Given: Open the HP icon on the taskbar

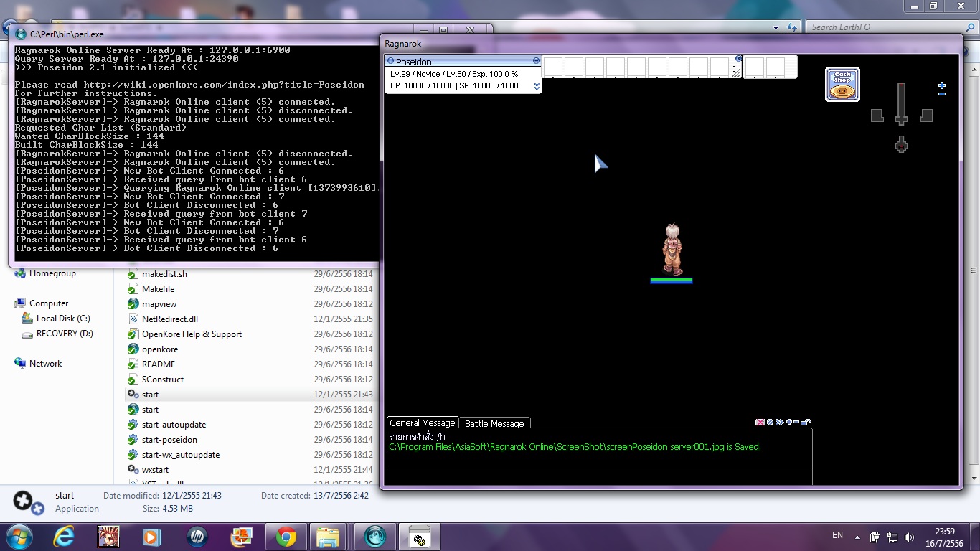Looking at the screenshot, I should pyautogui.click(x=197, y=536).
